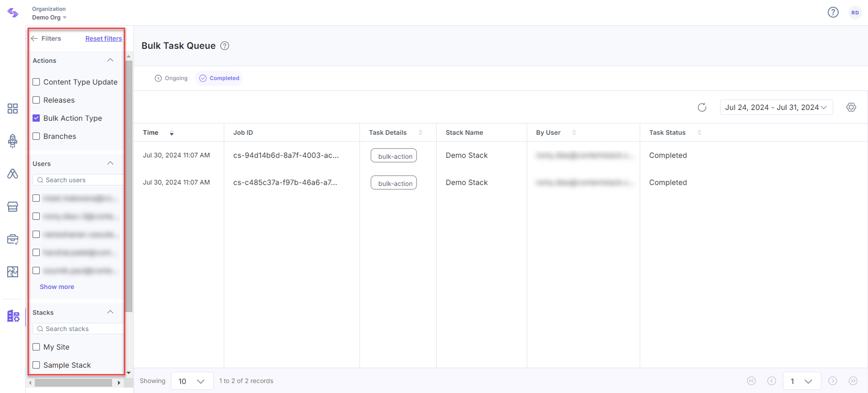This screenshot has height=393, width=868.
Task: Check the Sample Stack filter
Action: click(x=36, y=365)
